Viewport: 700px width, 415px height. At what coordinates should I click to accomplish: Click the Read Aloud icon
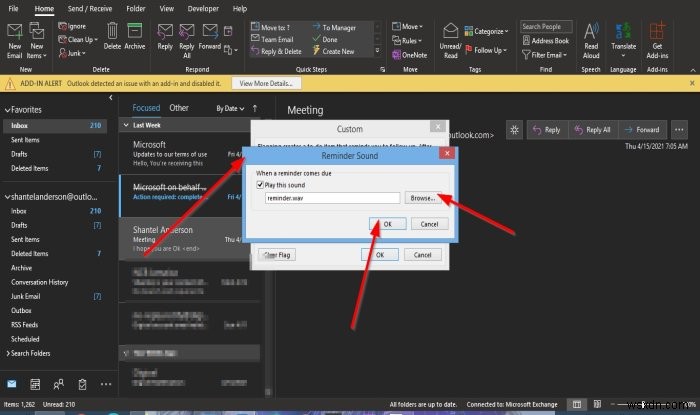(591, 31)
